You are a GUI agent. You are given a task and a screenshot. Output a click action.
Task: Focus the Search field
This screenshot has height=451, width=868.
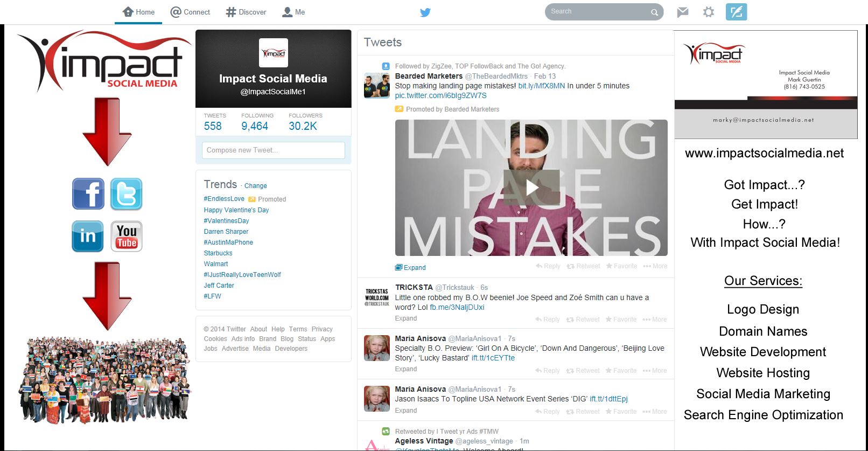604,12
